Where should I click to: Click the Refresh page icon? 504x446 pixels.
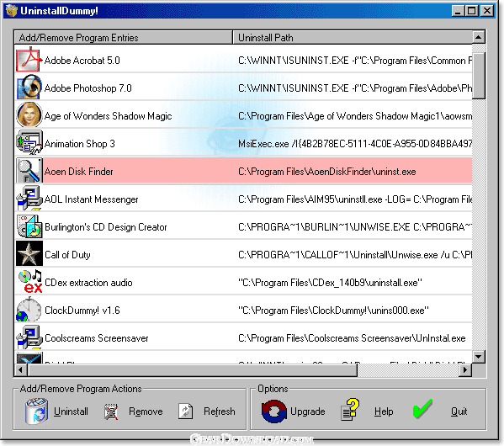(x=185, y=411)
